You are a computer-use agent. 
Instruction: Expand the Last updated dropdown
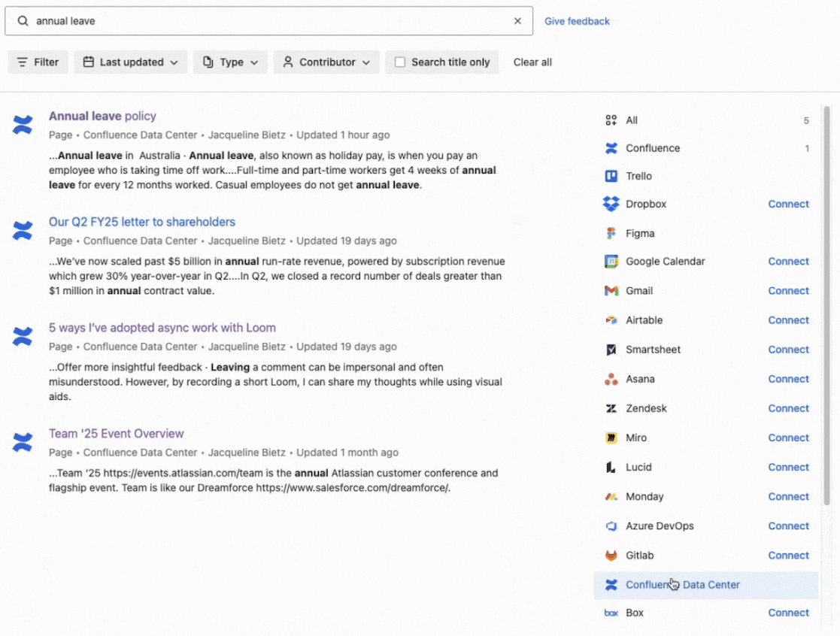131,62
